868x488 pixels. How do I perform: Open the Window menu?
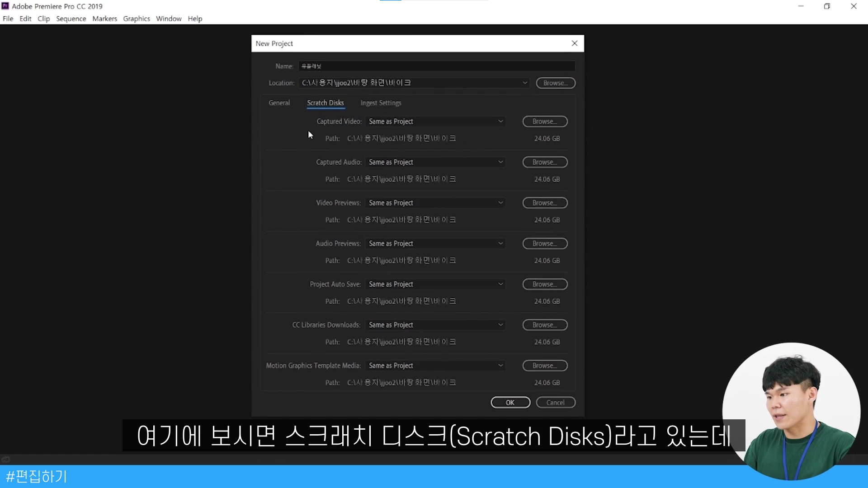coord(169,19)
